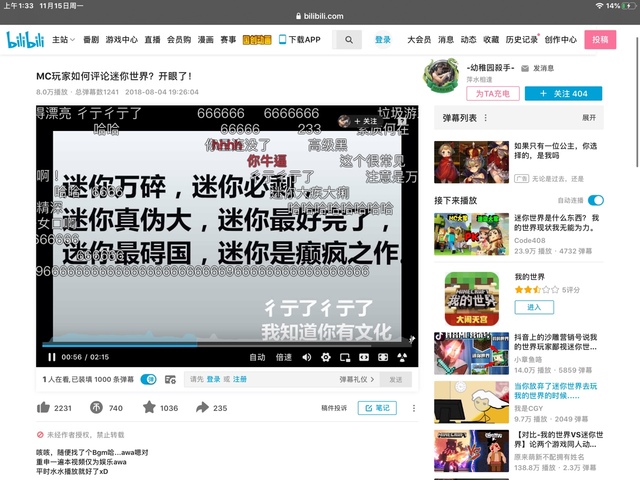Toggle the danmaku display switch off
The height and width of the screenshot is (480, 640).
pos(148,380)
